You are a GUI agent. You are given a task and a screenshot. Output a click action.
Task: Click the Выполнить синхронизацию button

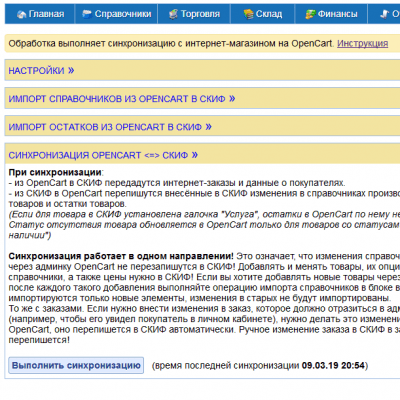(76, 365)
